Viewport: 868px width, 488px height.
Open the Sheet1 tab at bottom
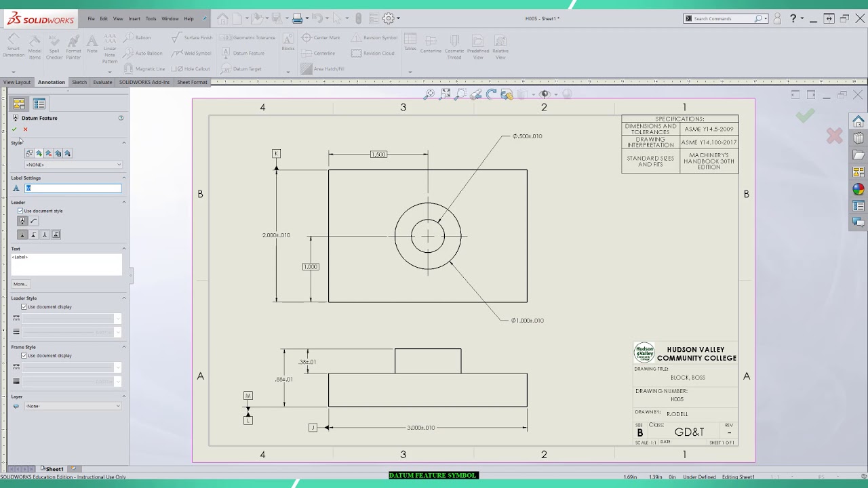point(54,469)
